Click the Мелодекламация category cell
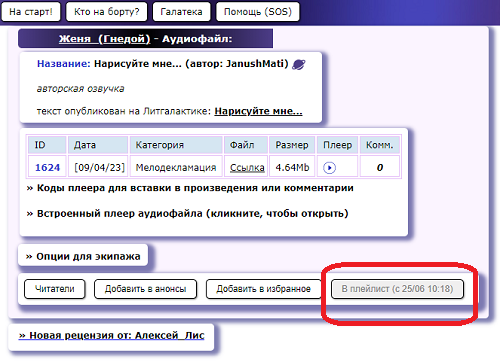 pos(176,167)
